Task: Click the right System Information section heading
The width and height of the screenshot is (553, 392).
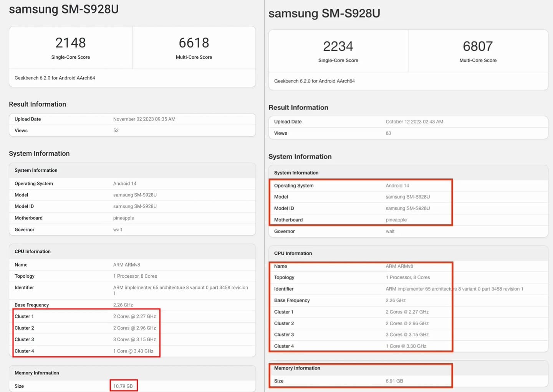Action: point(300,156)
